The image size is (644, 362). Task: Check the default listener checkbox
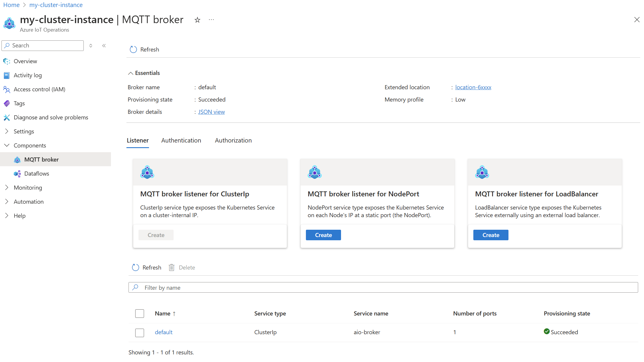click(140, 332)
